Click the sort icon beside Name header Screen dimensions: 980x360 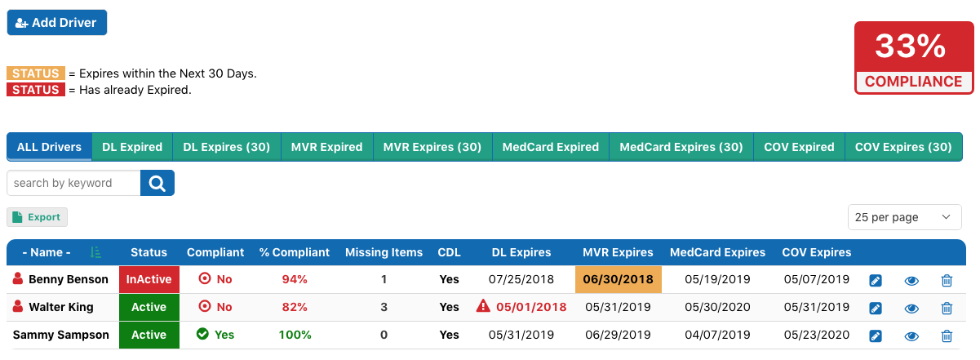click(96, 252)
